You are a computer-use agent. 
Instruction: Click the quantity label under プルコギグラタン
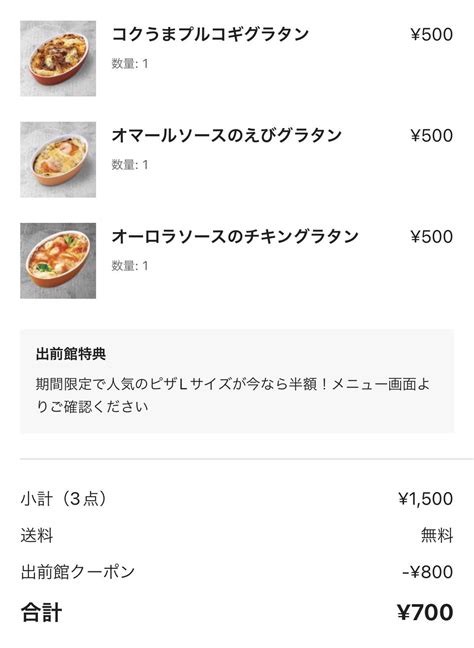(x=130, y=64)
